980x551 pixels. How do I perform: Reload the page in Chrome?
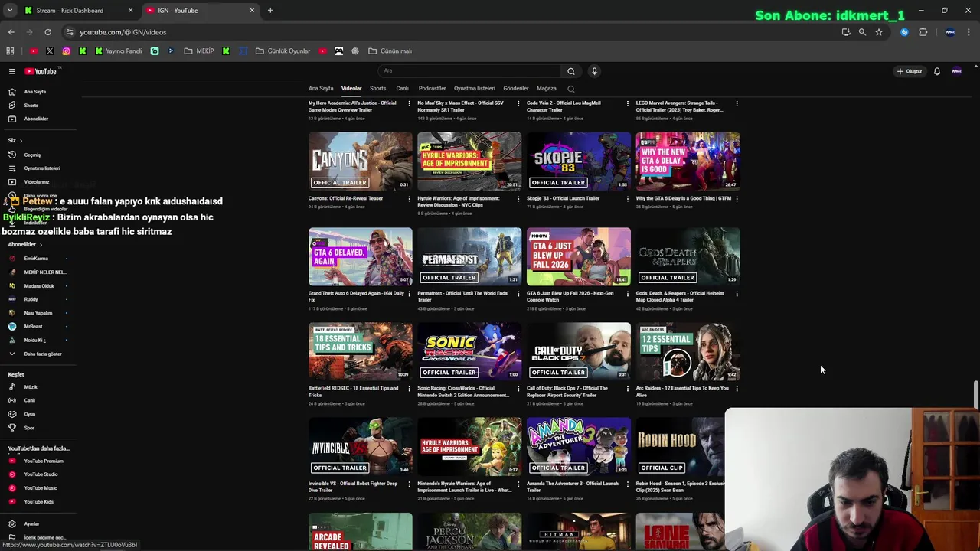coord(47,32)
